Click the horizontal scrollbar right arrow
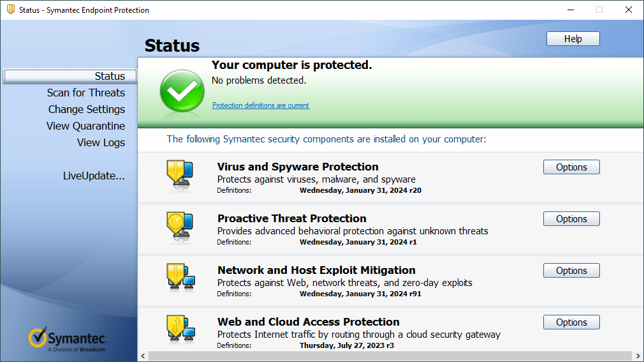Viewport: 644px width, 362px height. [x=638, y=356]
